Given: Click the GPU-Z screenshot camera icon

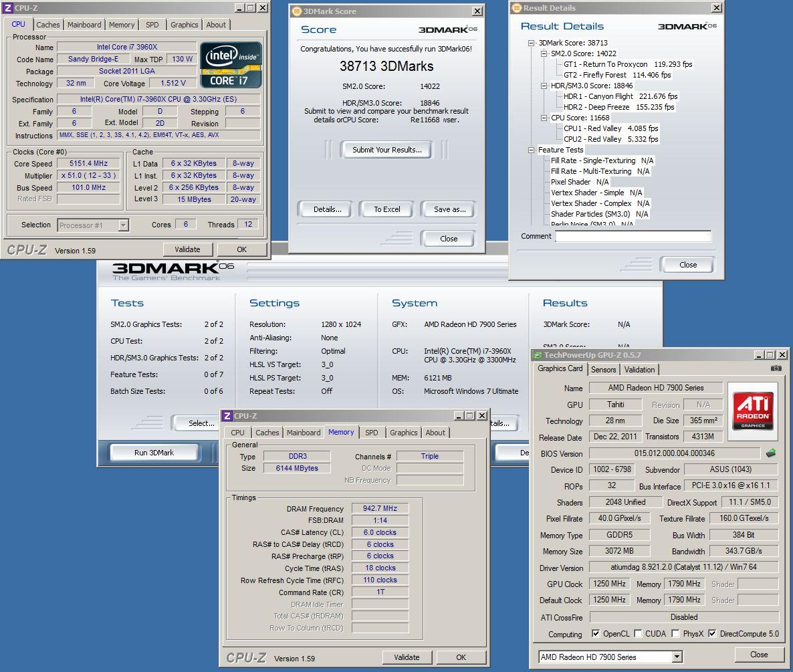Looking at the screenshot, I should pyautogui.click(x=776, y=368).
